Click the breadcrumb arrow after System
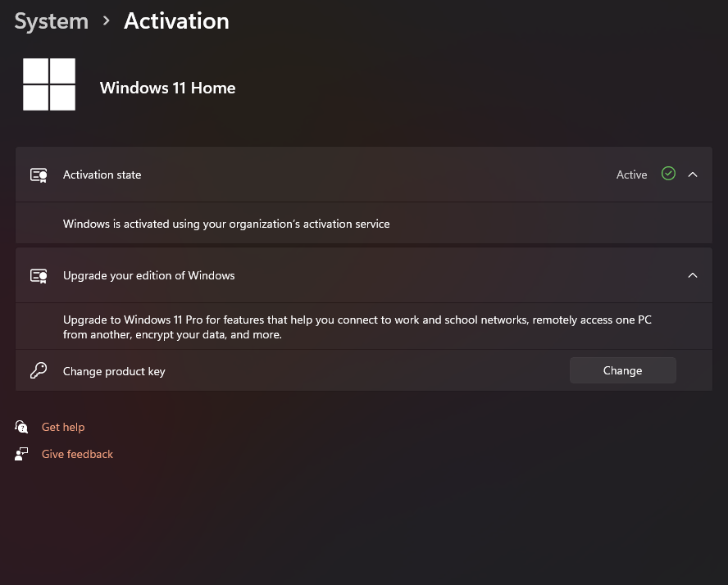 [x=107, y=20]
